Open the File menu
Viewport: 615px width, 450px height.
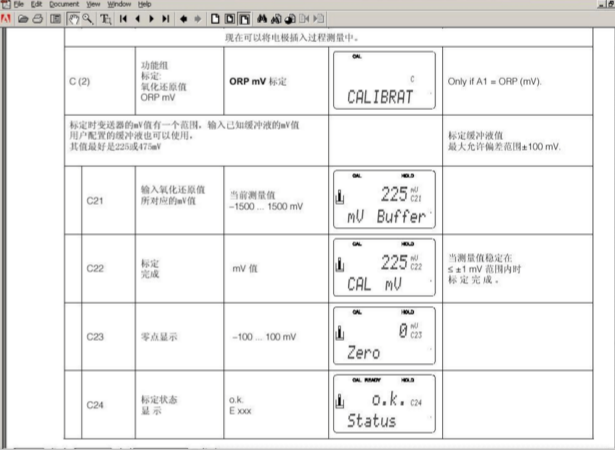(x=20, y=5)
